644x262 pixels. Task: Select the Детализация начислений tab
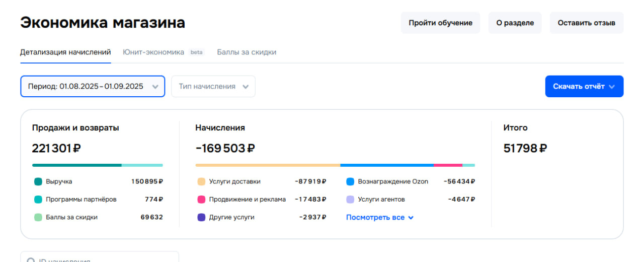click(x=65, y=52)
